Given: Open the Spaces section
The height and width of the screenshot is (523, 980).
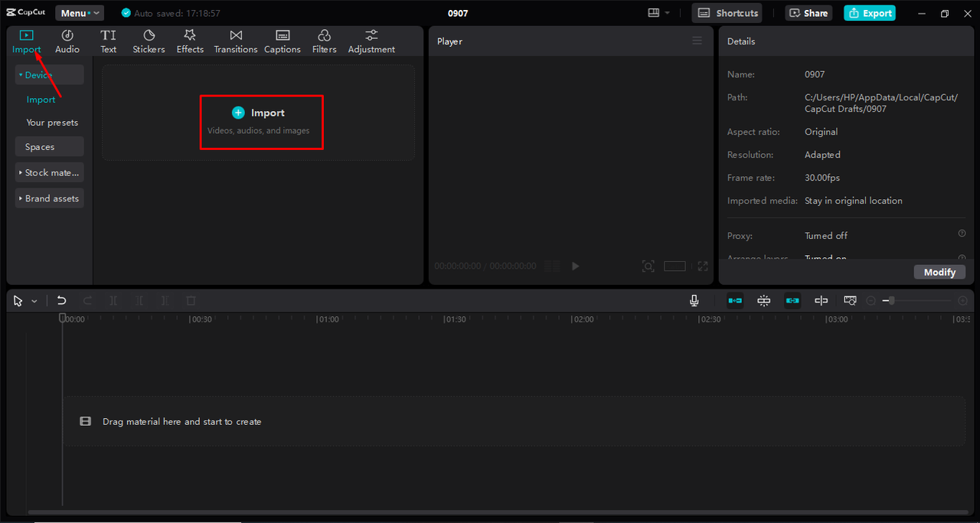Looking at the screenshot, I should click(x=49, y=147).
